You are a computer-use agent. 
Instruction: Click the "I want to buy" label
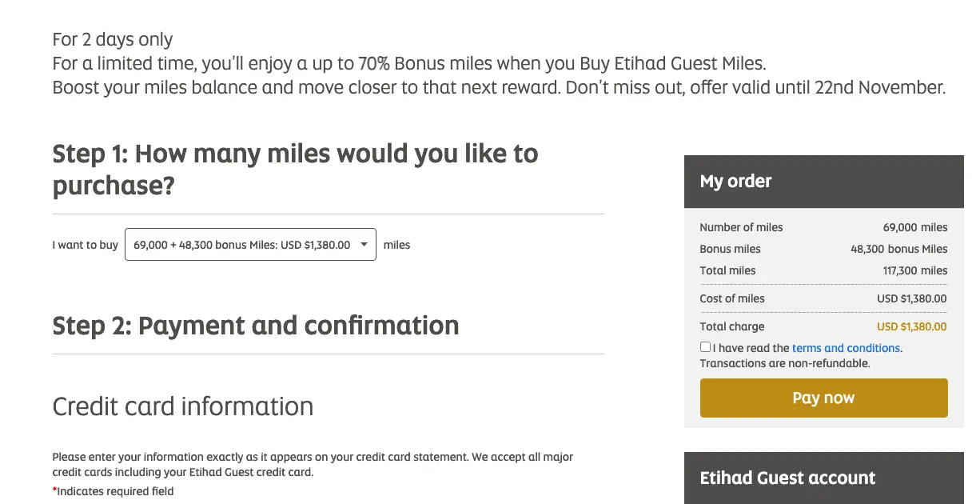coord(85,245)
